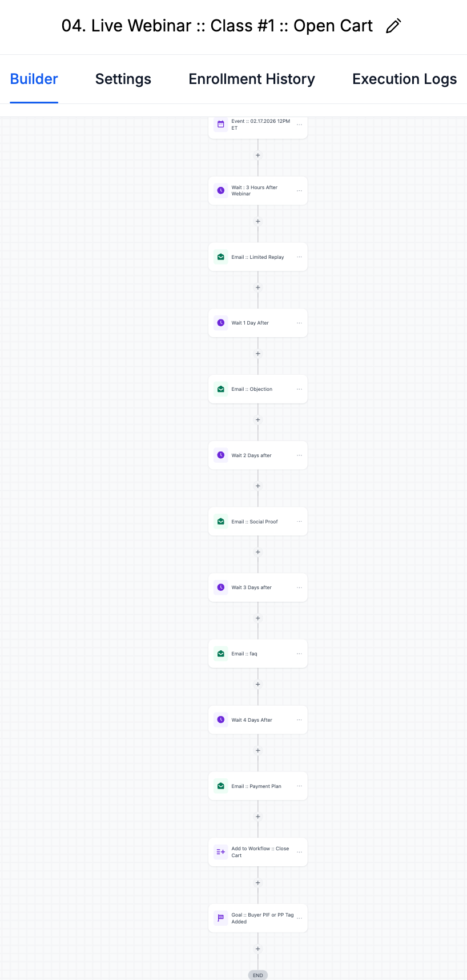
Task: Click the envelope icon on Objection email
Action: click(x=221, y=389)
